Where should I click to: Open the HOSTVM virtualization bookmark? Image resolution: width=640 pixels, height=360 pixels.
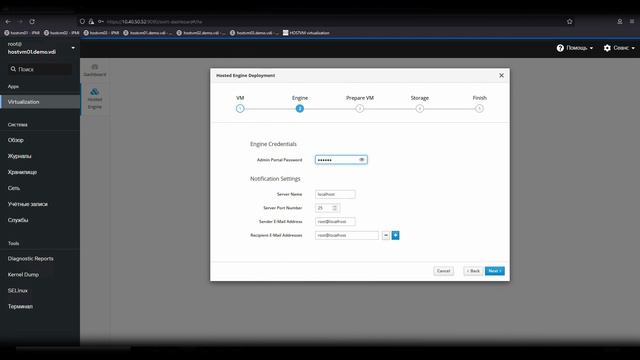point(306,33)
